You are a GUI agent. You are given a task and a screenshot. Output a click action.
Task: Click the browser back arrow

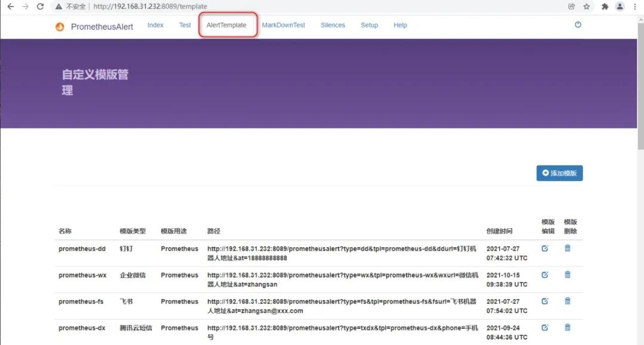(11, 7)
